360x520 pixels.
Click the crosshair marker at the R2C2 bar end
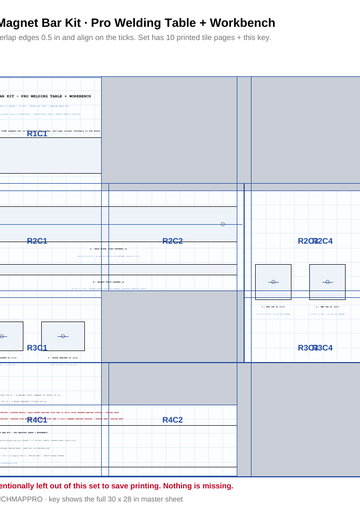tap(223, 224)
